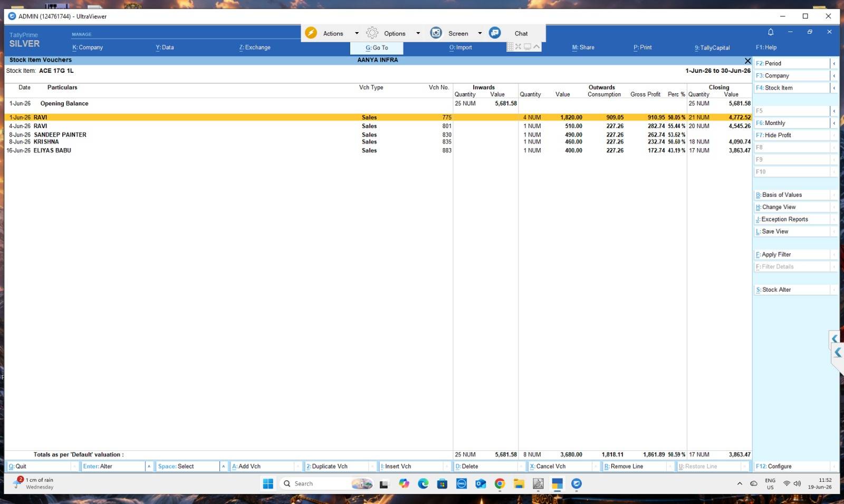Open the Y: Data menu
This screenshot has width=844, height=504.
[165, 47]
